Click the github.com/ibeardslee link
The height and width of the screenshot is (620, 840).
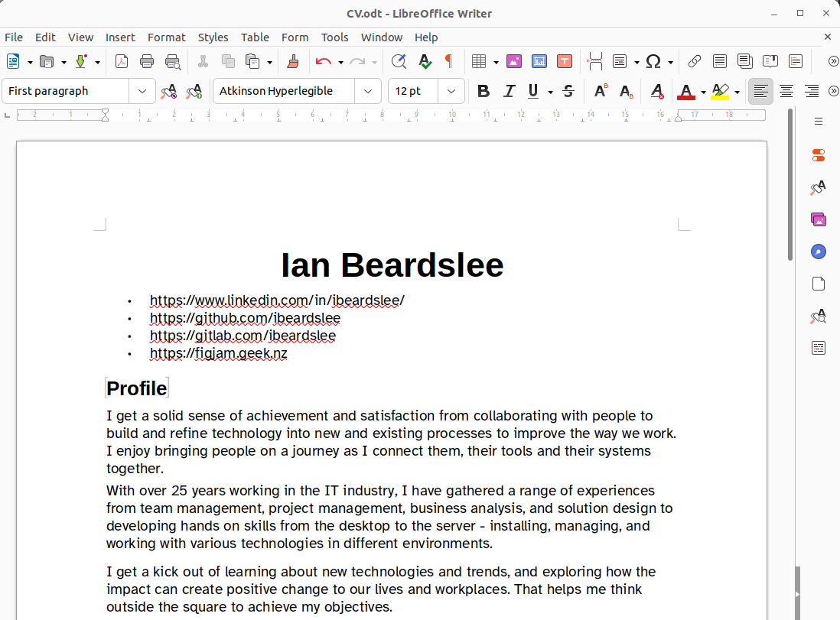point(245,318)
